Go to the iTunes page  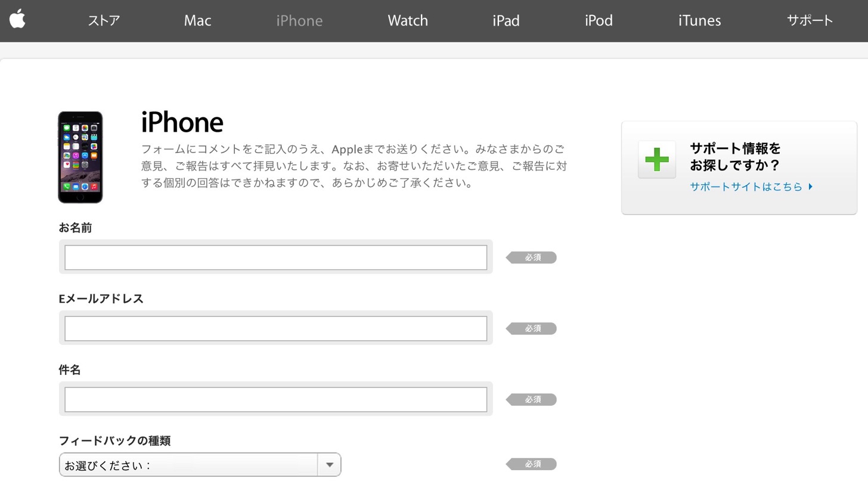(x=699, y=20)
